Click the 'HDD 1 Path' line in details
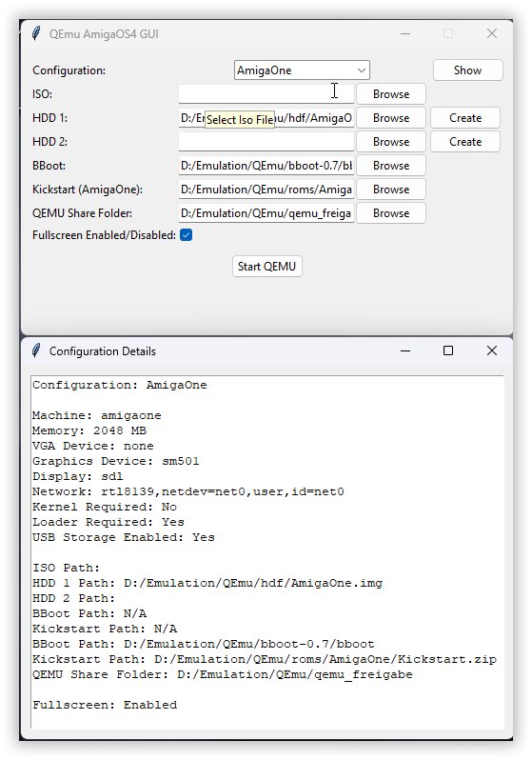 (207, 583)
